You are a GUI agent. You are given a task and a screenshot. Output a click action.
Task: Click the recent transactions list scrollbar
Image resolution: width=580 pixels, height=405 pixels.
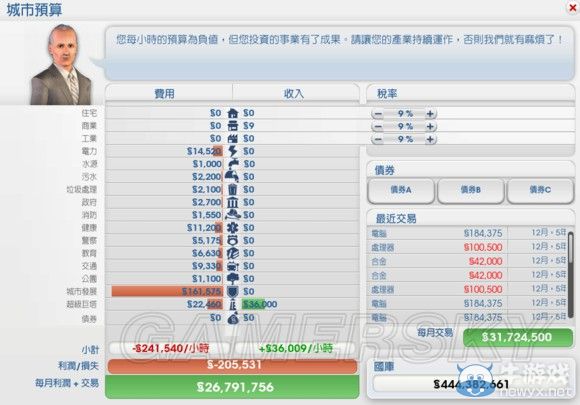coord(570,276)
